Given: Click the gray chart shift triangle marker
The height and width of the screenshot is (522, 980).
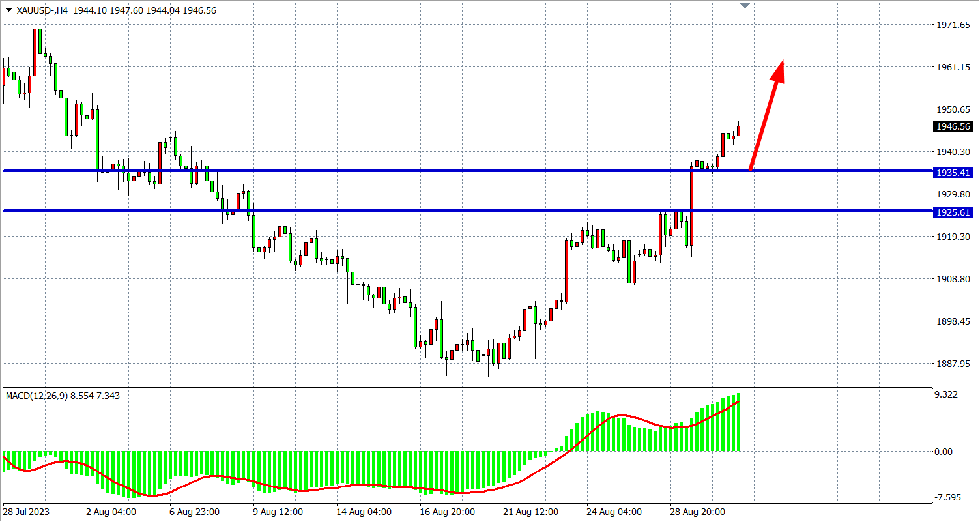Looking at the screenshot, I should [x=746, y=5].
